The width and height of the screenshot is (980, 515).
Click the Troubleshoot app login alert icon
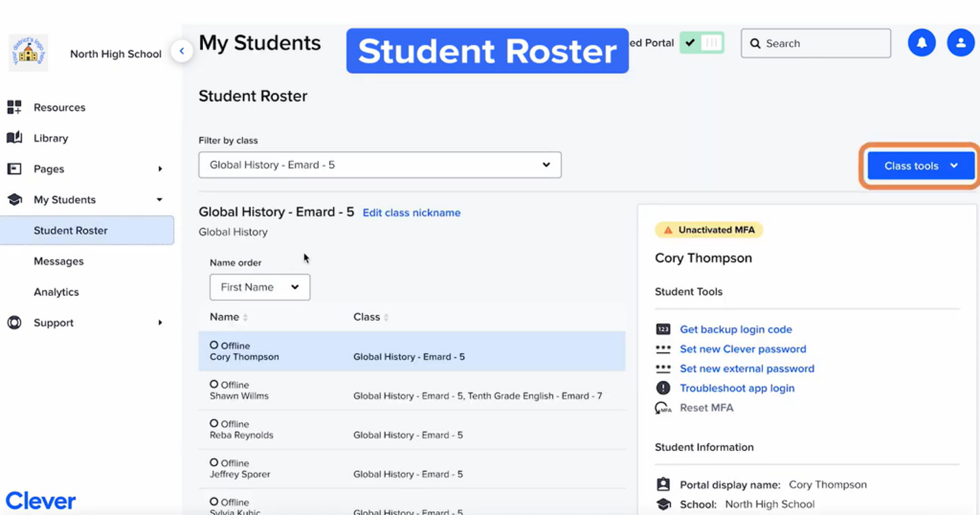[663, 388]
